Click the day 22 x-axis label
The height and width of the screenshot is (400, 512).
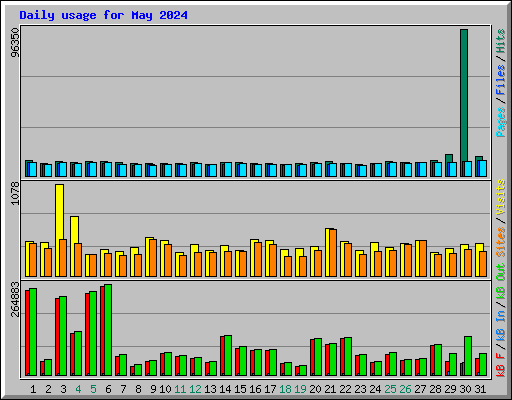tap(345, 389)
